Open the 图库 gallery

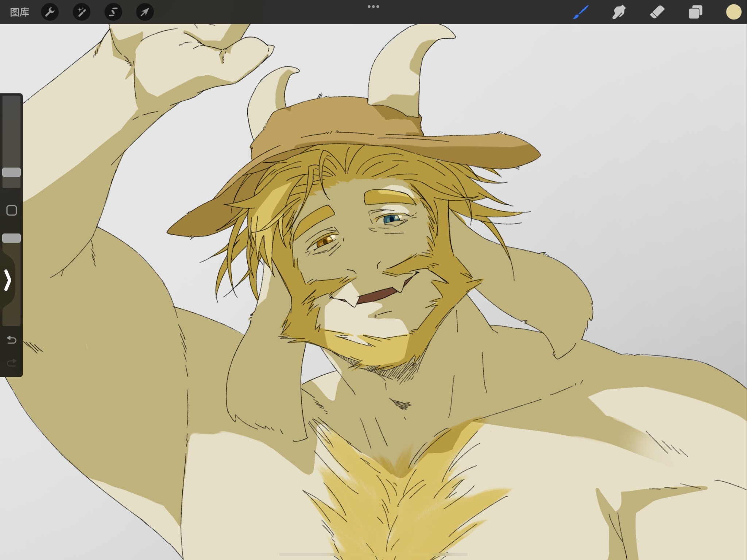[x=19, y=12]
